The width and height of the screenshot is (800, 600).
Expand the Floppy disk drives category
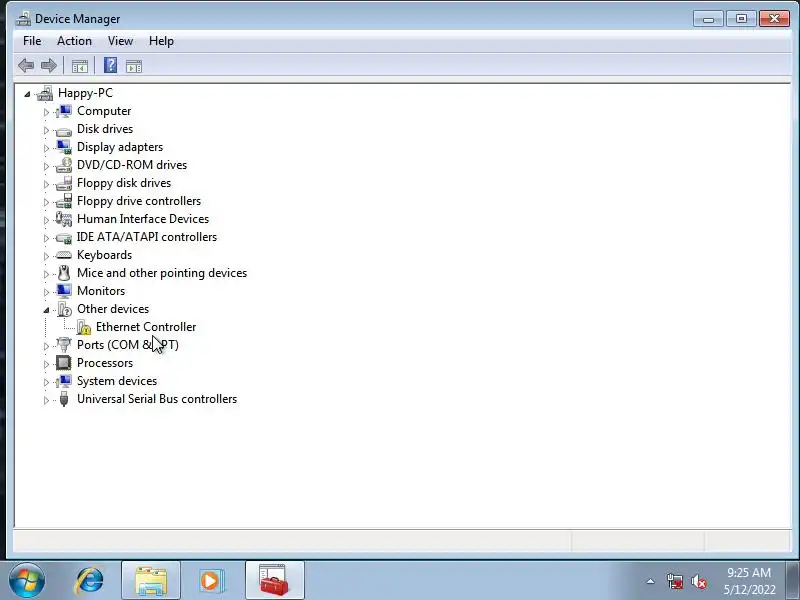46,184
